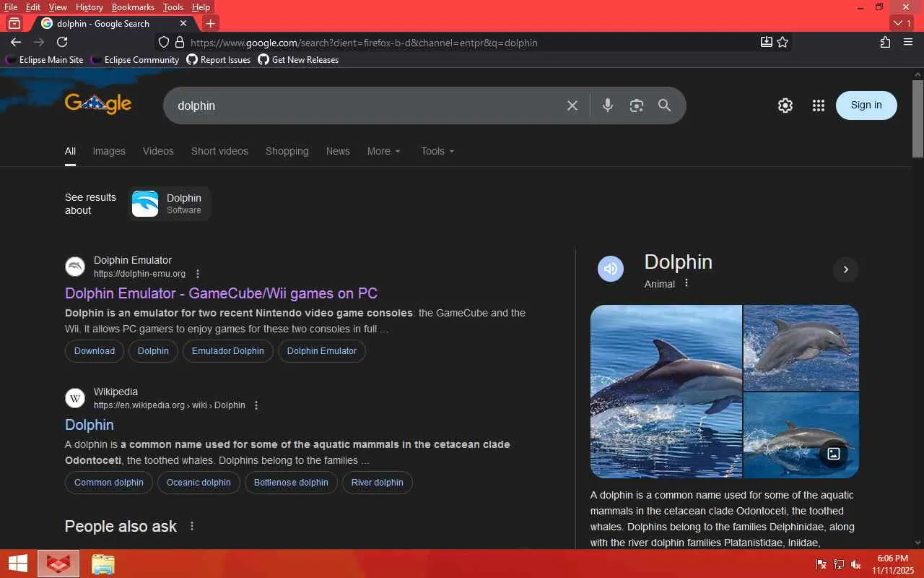Open more images of the Dolphin animal
This screenshot has width=924, height=578.
[834, 454]
